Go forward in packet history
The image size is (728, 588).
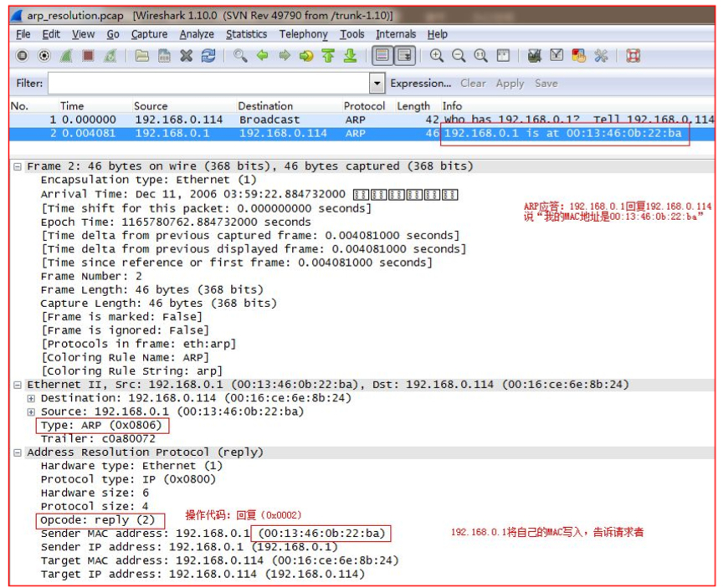click(x=285, y=56)
